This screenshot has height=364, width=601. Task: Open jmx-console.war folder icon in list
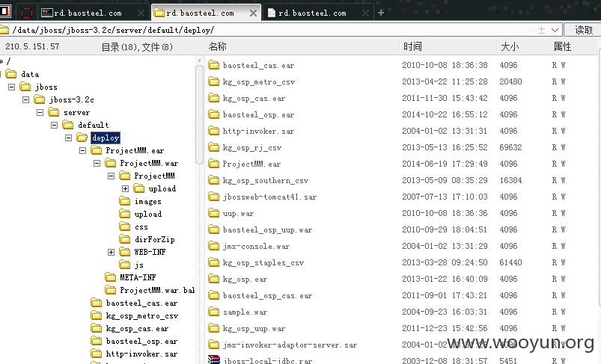(x=213, y=246)
